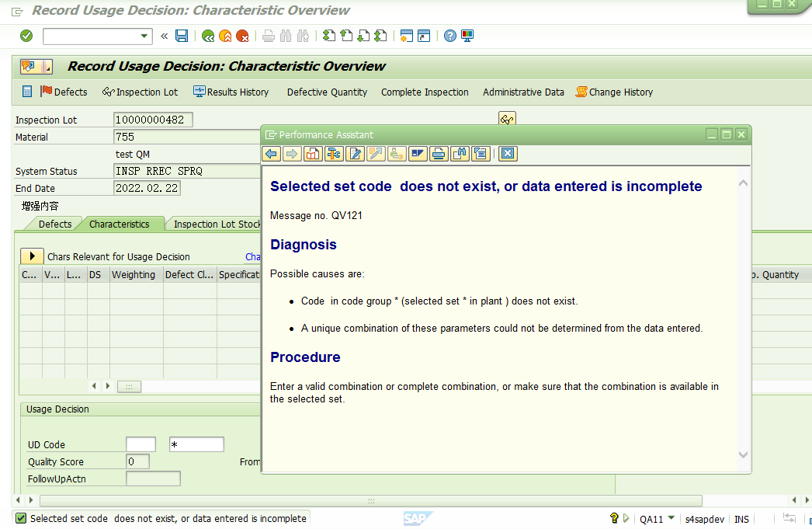The width and height of the screenshot is (812, 529).
Task: Click the green Enter checkmark icon
Action: pyautogui.click(x=26, y=36)
